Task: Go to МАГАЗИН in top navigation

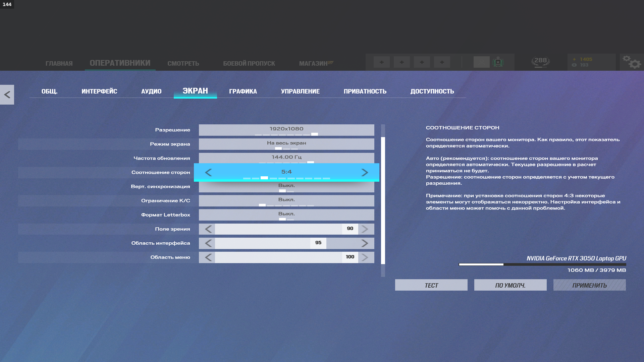Action: point(313,63)
